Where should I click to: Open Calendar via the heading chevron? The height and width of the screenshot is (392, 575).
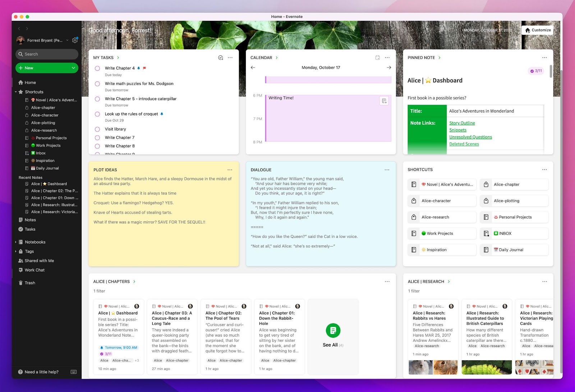[277, 57]
